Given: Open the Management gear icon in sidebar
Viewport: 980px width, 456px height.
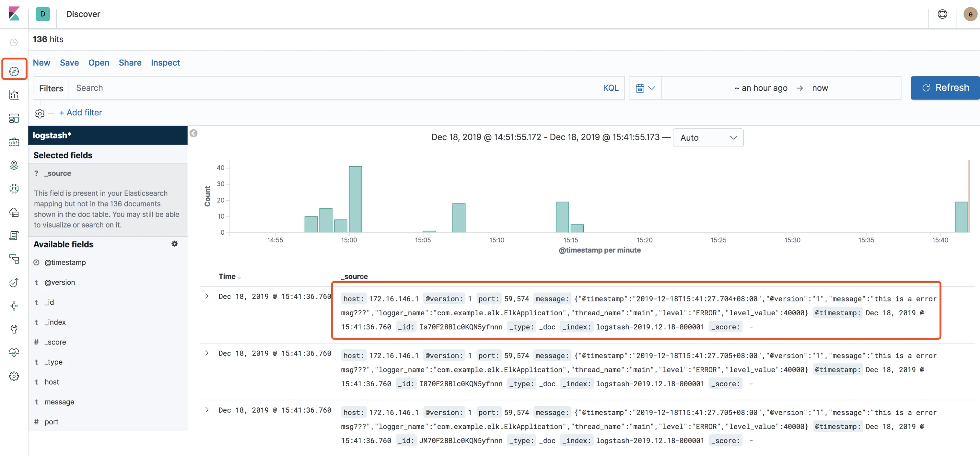Looking at the screenshot, I should [x=14, y=376].
